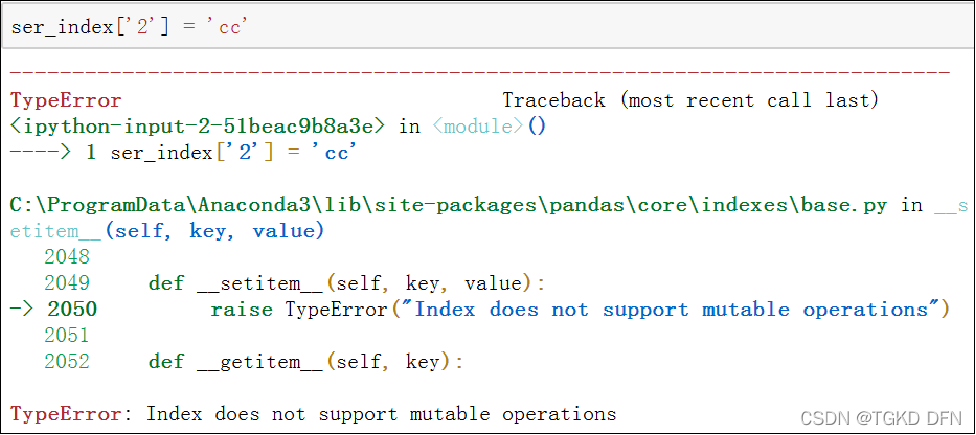Click the def __setitem__ line 2049
976x435 pixels.
tap(295, 284)
